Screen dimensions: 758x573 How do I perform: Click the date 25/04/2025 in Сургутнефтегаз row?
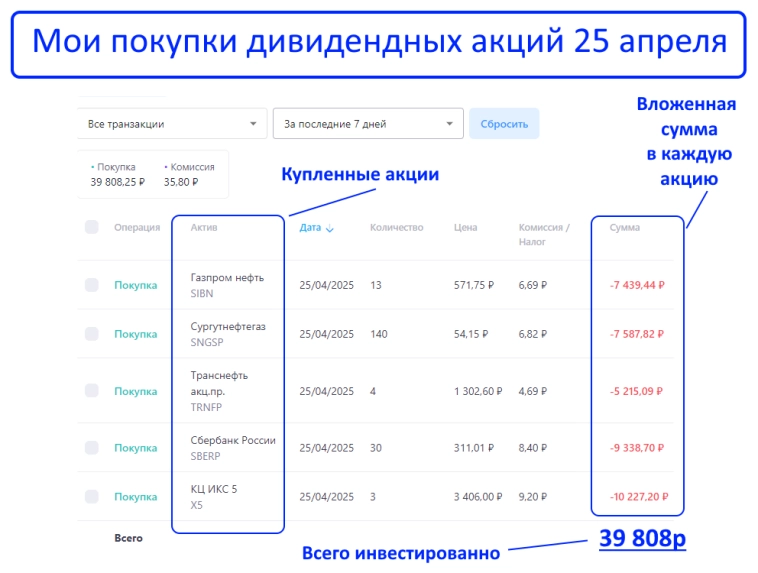pos(327,334)
